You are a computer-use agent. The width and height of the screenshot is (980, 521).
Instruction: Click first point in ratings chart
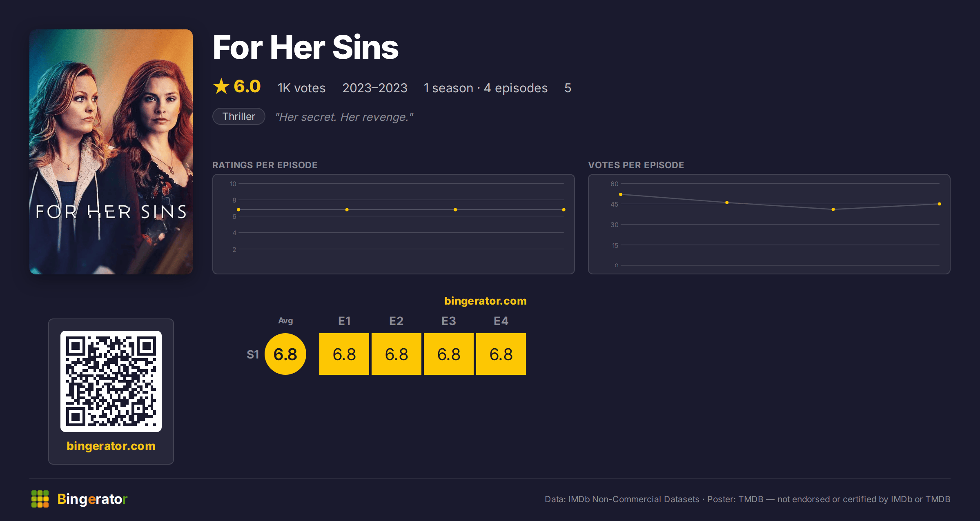[x=238, y=209]
